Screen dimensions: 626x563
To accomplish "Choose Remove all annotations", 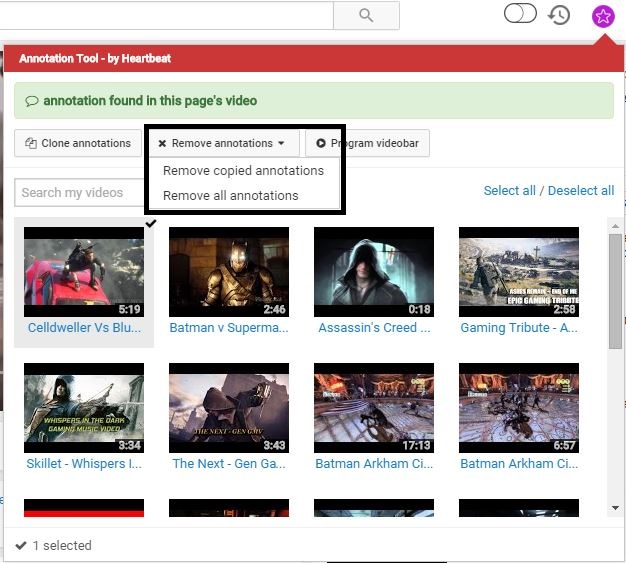I will 230,196.
